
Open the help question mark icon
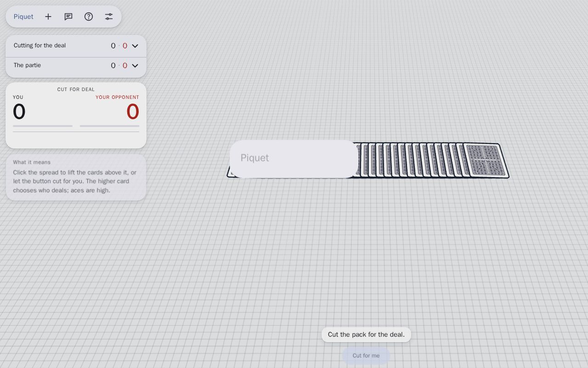click(89, 17)
